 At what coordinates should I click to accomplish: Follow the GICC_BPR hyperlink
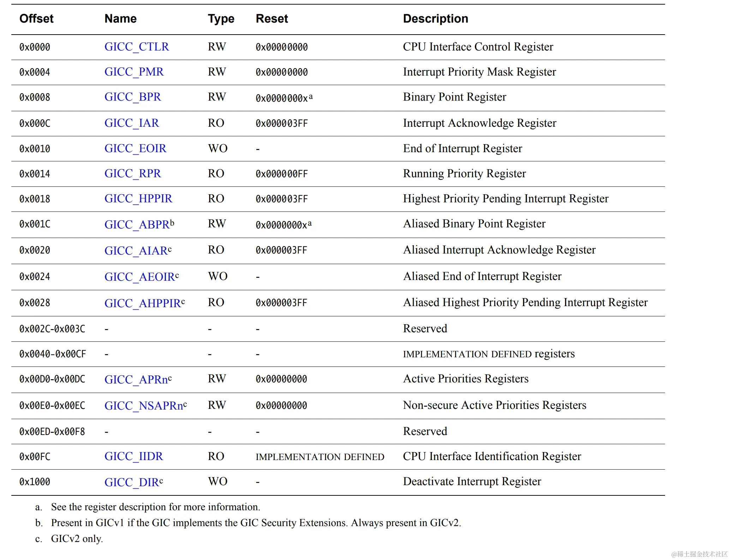tap(132, 97)
